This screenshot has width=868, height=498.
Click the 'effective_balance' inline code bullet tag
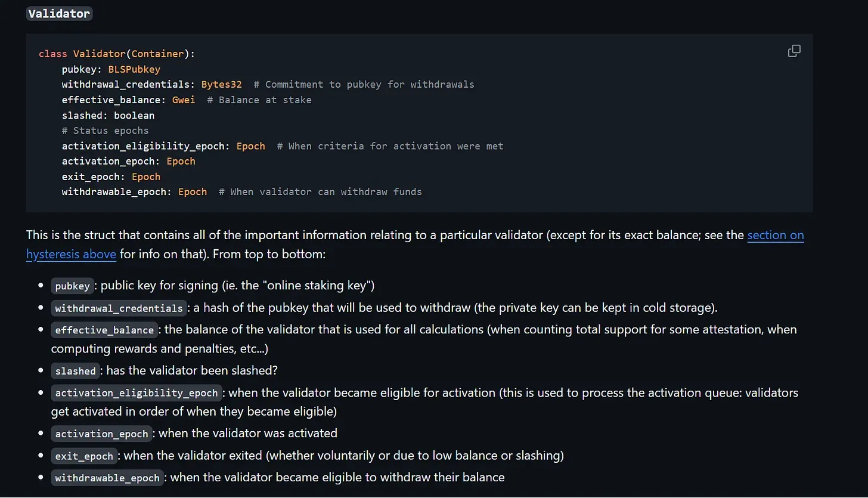pos(104,330)
